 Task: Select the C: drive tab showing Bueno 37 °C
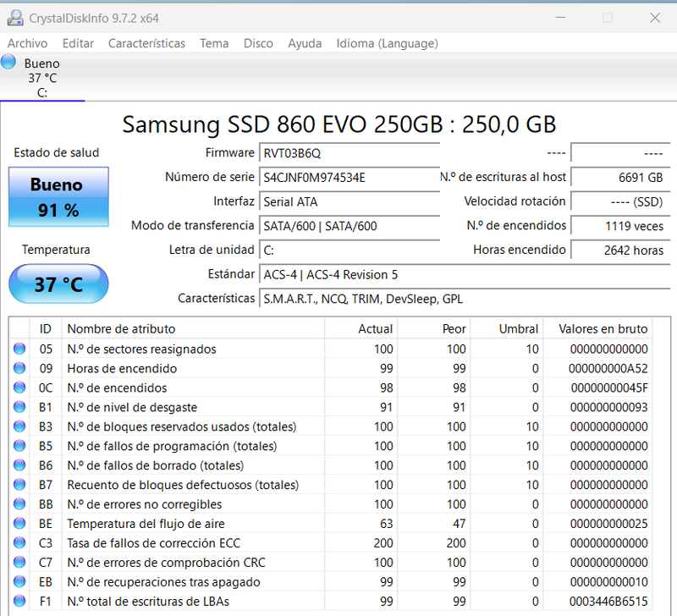coord(42,77)
